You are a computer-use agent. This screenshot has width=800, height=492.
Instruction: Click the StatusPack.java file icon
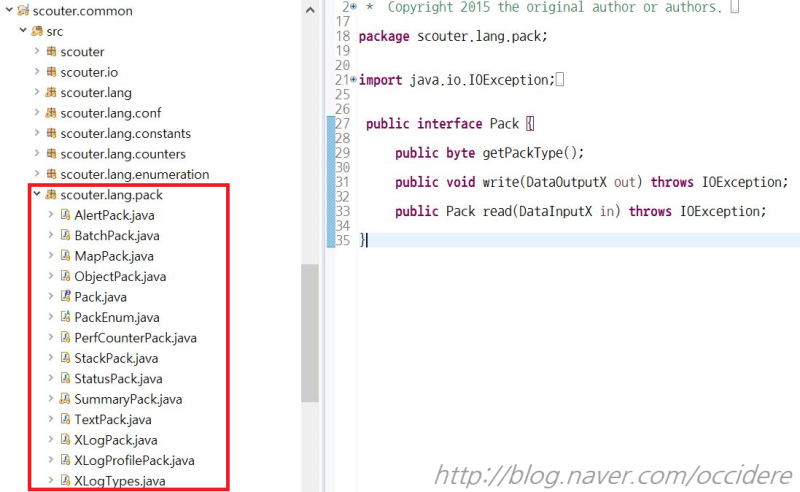click(x=65, y=378)
